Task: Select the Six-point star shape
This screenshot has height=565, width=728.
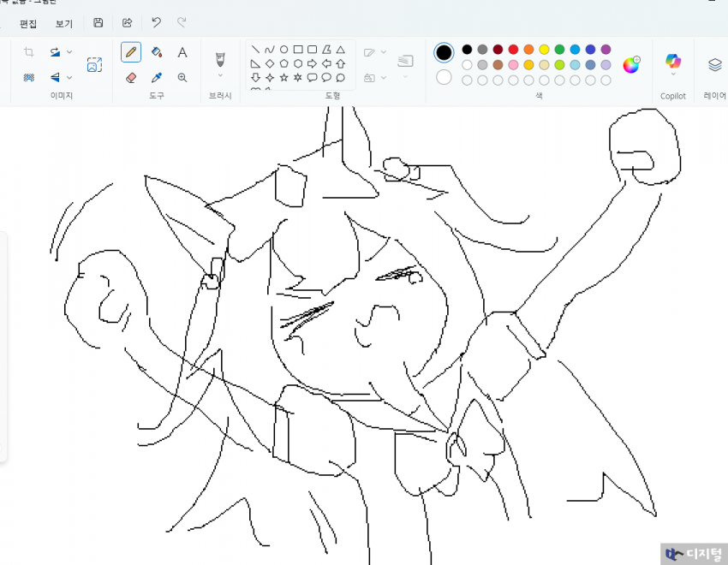Action: (298, 77)
